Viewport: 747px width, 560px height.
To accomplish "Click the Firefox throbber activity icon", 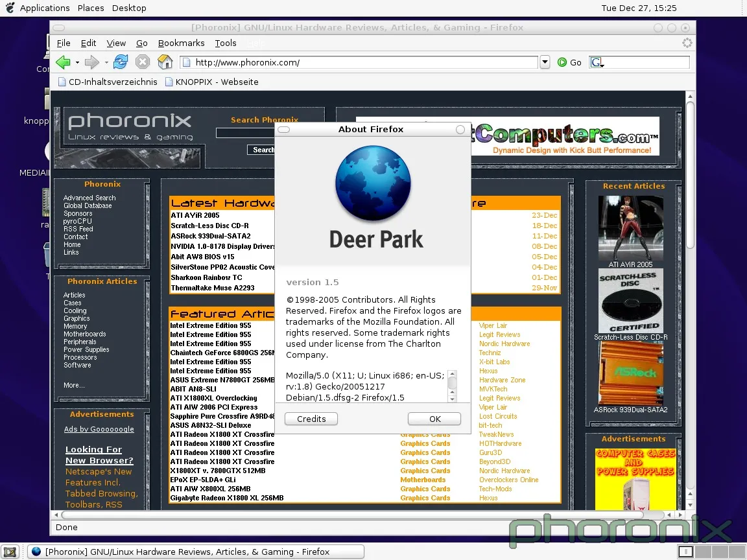I will (687, 43).
